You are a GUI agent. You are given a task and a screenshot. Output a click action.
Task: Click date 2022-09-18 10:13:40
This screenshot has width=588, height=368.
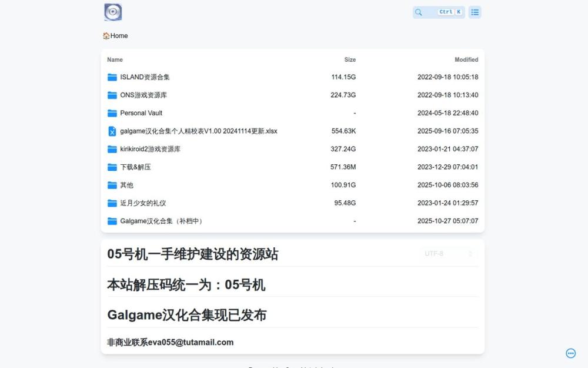tap(447, 95)
